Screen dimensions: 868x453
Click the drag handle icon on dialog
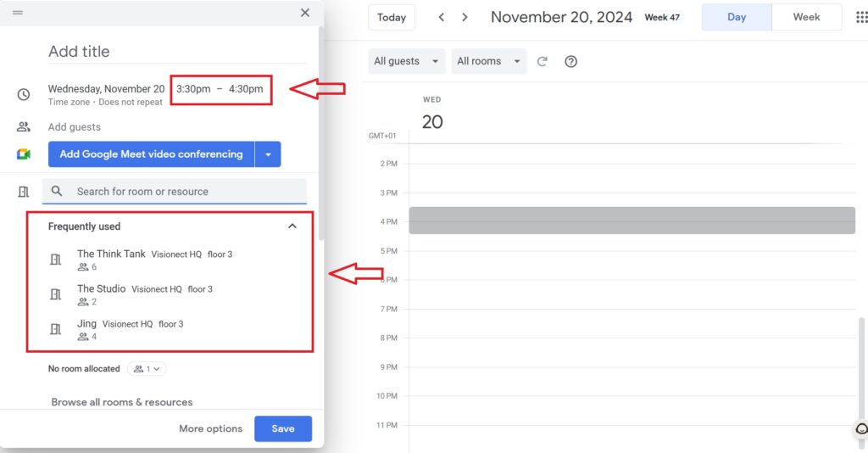point(18,13)
